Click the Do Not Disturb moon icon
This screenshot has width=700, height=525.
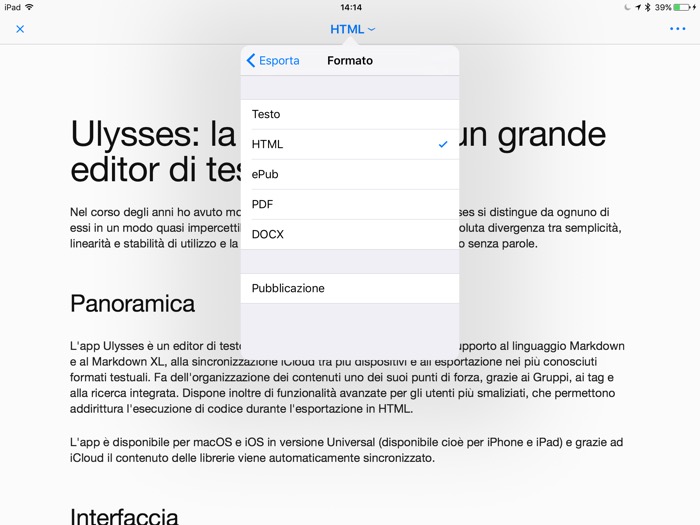[x=628, y=7]
